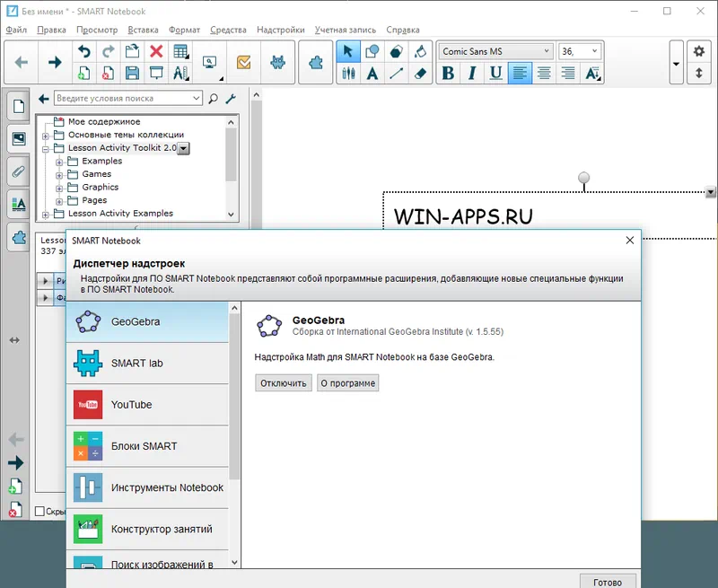Choose the Pens tool
The width and height of the screenshot is (718, 588).
(348, 73)
